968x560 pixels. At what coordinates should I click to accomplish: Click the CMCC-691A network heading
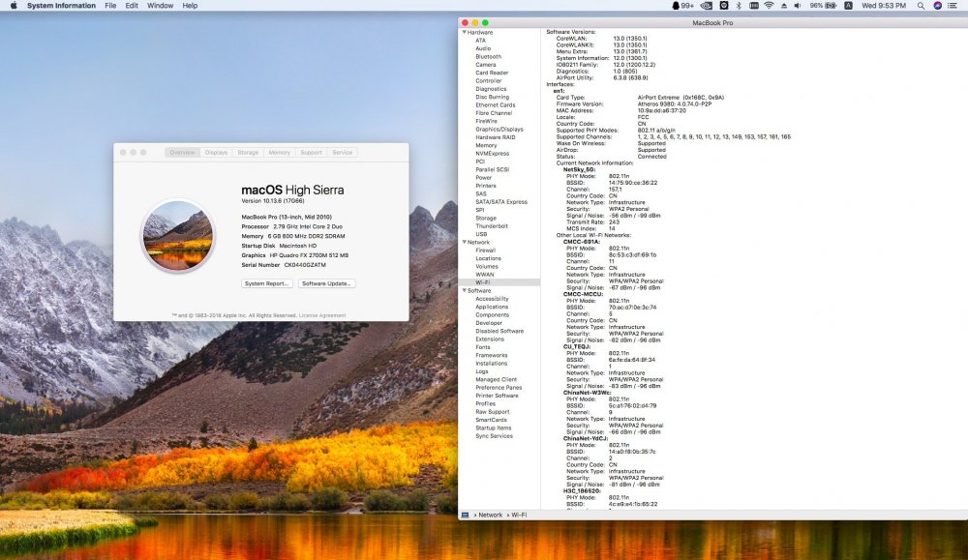[581, 242]
